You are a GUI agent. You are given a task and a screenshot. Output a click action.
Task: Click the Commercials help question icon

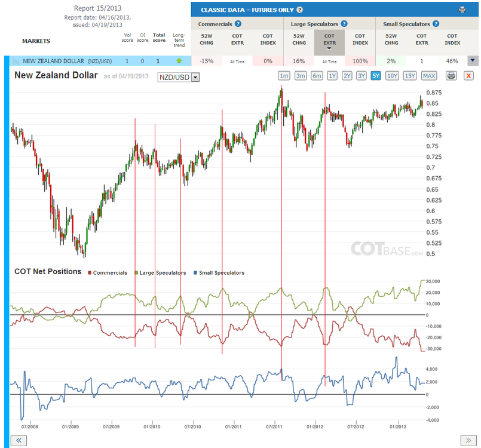[238, 24]
